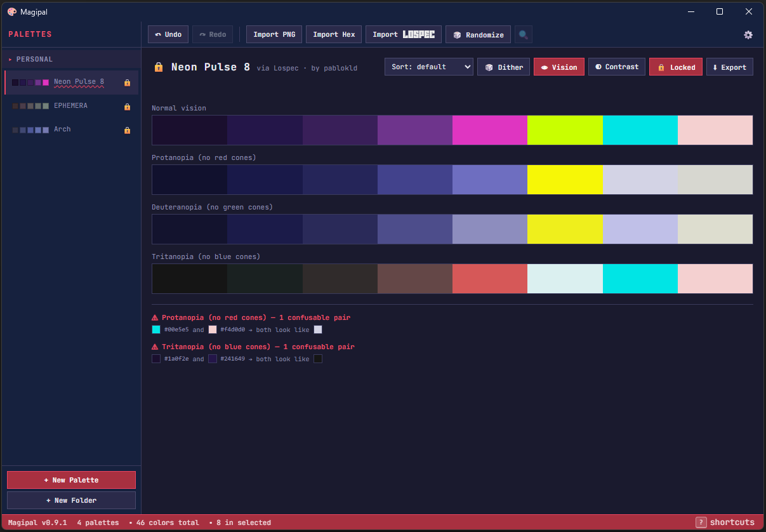The image size is (766, 532).
Task: Toggle the Locked state of the palette
Action: click(676, 67)
